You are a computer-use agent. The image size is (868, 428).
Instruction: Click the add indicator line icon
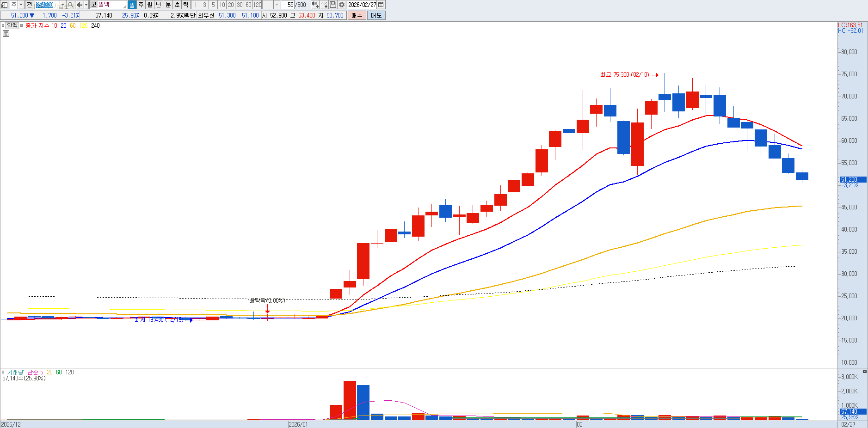click(324, 5)
